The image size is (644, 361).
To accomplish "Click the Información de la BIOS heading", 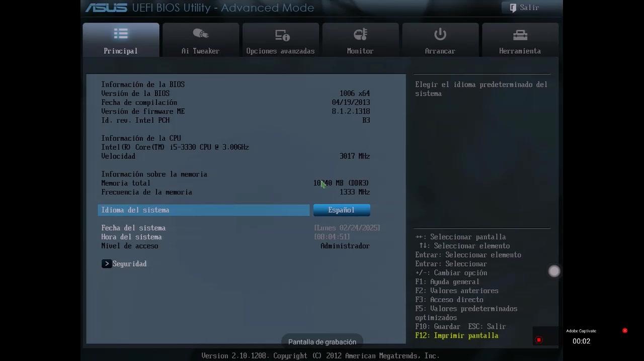I will tap(143, 84).
